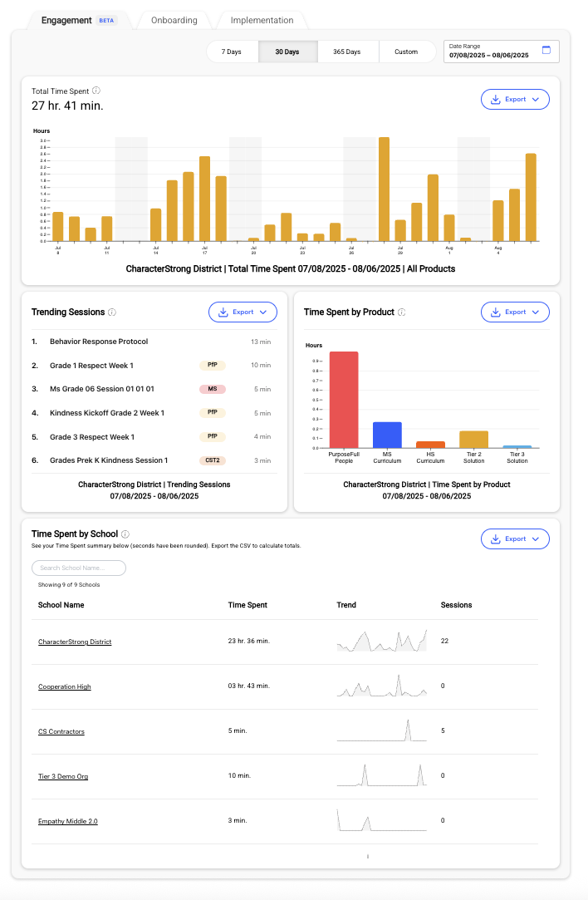Open the Cooperation High school link
This screenshot has height=900, width=588.
coord(65,686)
